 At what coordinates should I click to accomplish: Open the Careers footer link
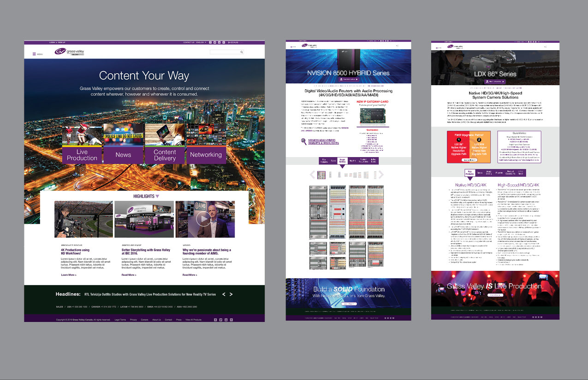pyautogui.click(x=145, y=320)
